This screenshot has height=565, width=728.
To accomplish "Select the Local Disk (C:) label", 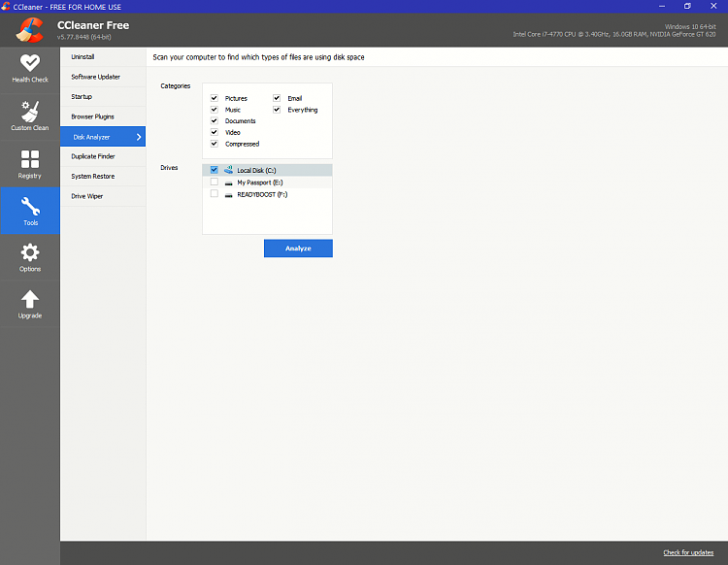I will pos(256,171).
